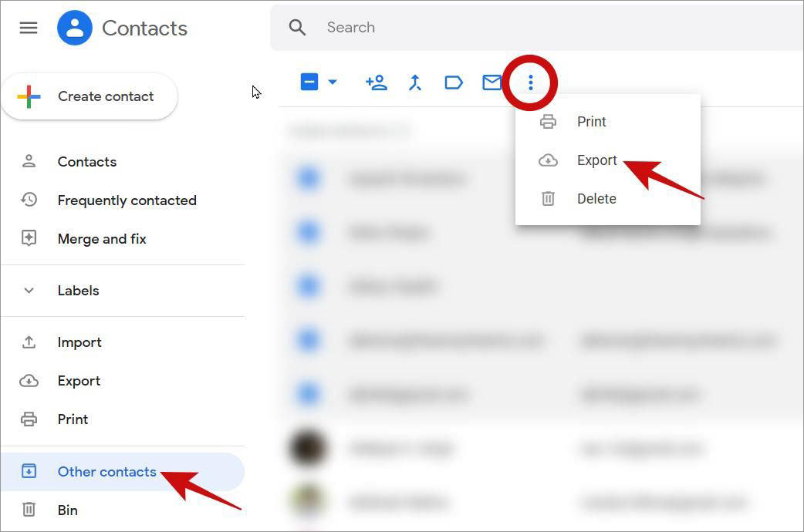Open the hamburger main menu
This screenshot has height=532, width=804.
tap(29, 28)
